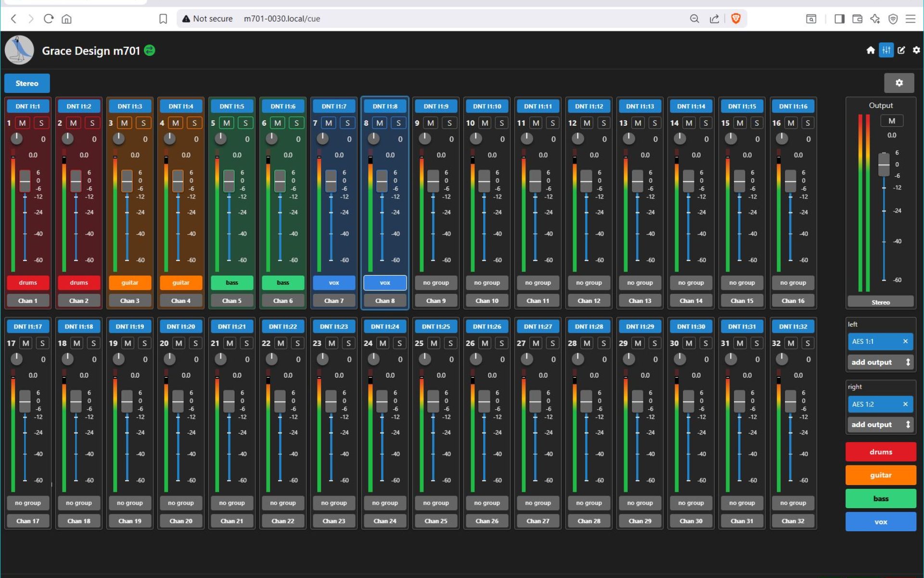Click the green sync badge next to m701 title

coord(149,51)
